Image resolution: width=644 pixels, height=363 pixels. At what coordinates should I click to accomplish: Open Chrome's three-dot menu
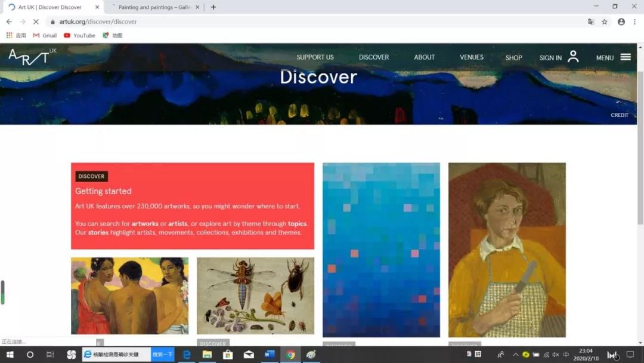coord(634,21)
